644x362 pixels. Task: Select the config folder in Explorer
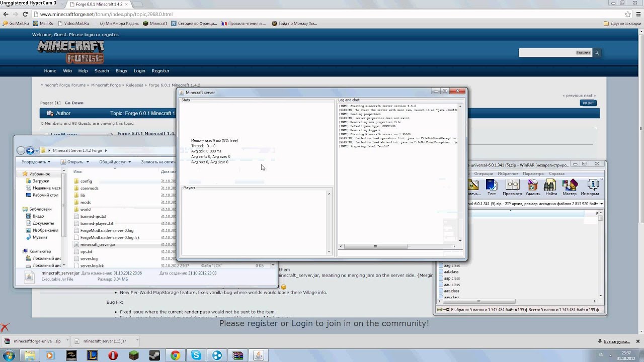(x=86, y=181)
